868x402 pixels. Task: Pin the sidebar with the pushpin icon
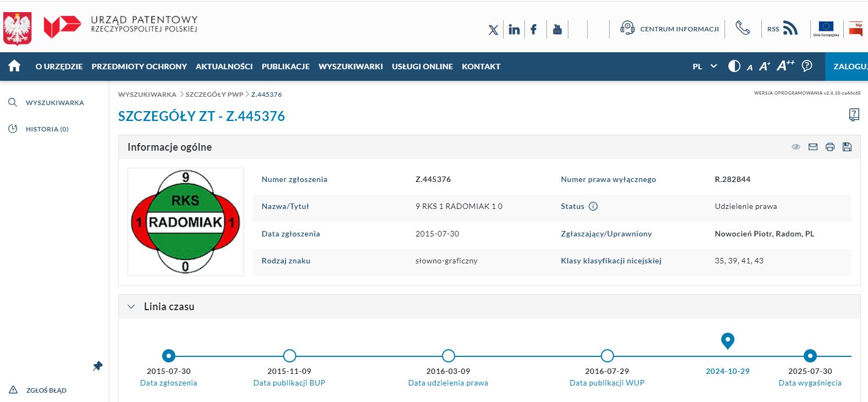click(98, 366)
